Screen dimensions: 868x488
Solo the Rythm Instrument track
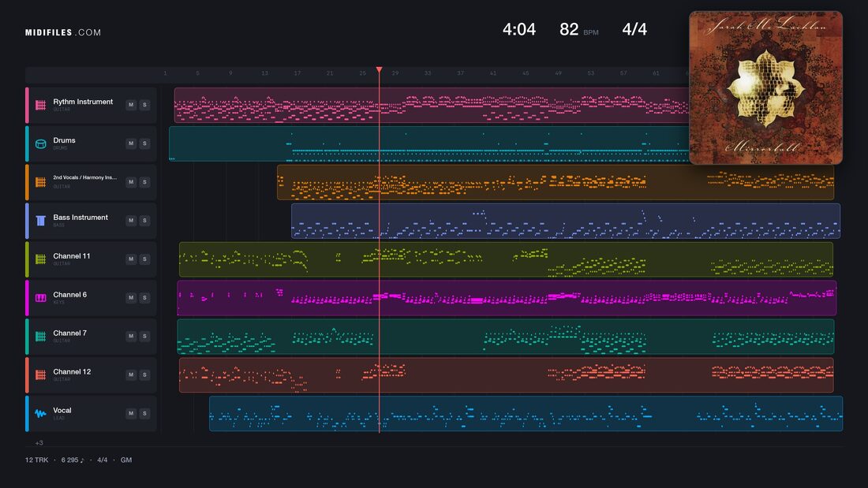[x=144, y=105]
